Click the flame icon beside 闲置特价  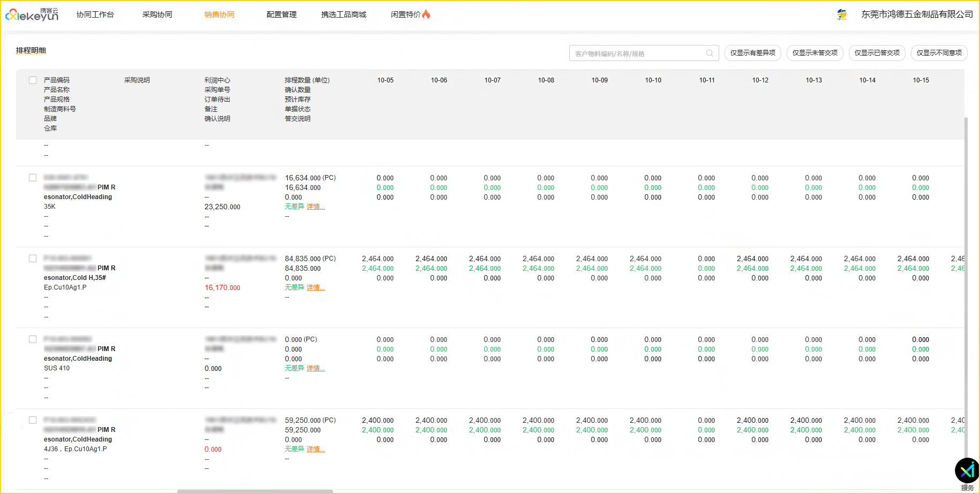426,14
